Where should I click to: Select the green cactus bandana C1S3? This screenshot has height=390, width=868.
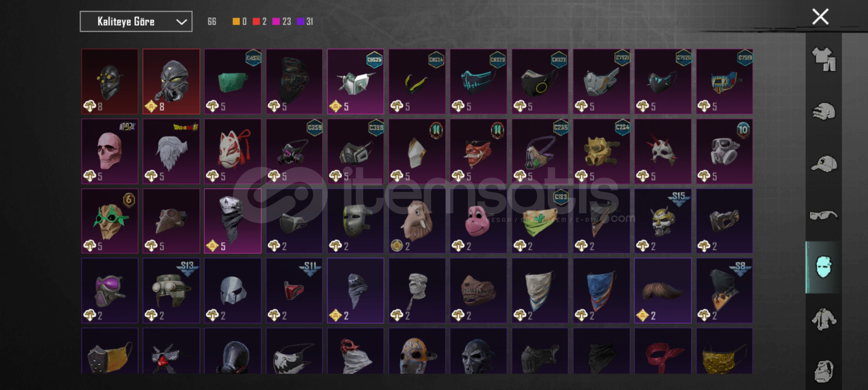tap(540, 221)
